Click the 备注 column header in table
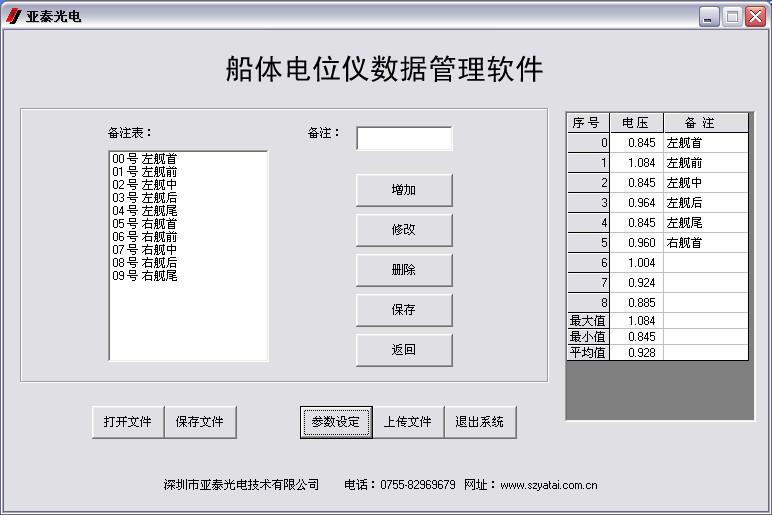The width and height of the screenshot is (772, 515). coord(705,123)
